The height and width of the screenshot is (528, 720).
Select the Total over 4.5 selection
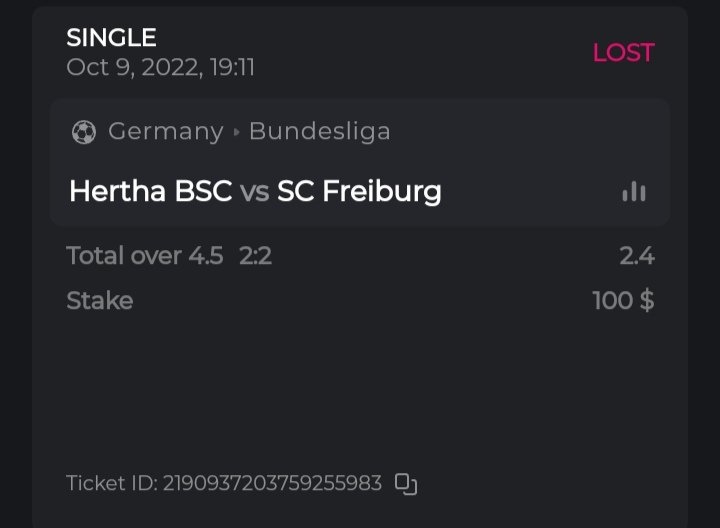(x=144, y=256)
